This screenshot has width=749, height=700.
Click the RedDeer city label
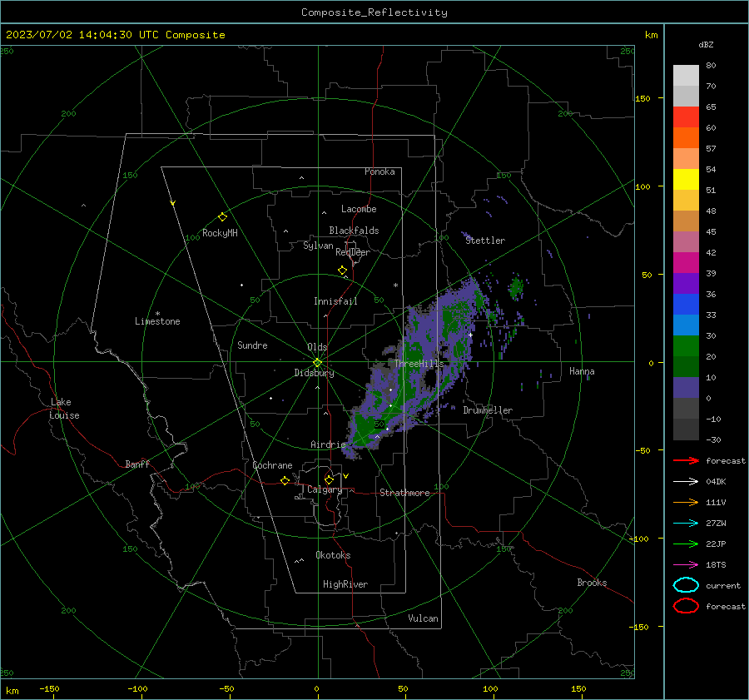tap(353, 252)
